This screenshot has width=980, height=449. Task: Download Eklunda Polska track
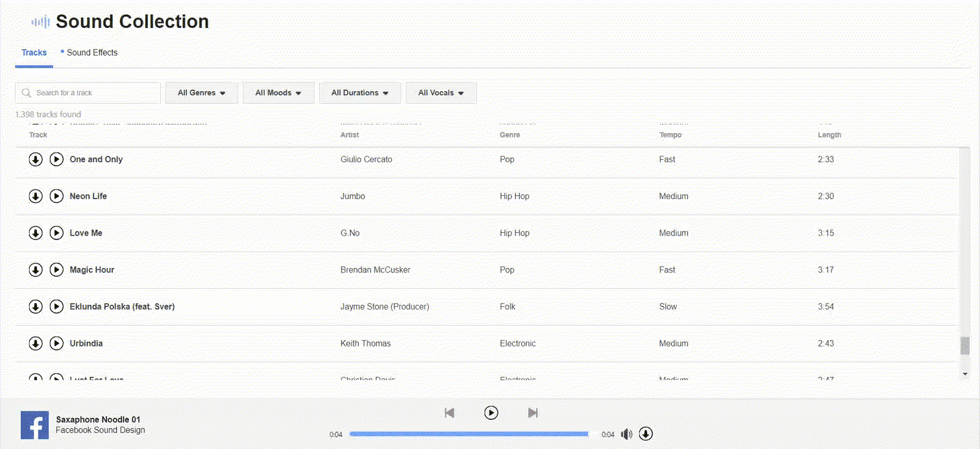tap(36, 306)
